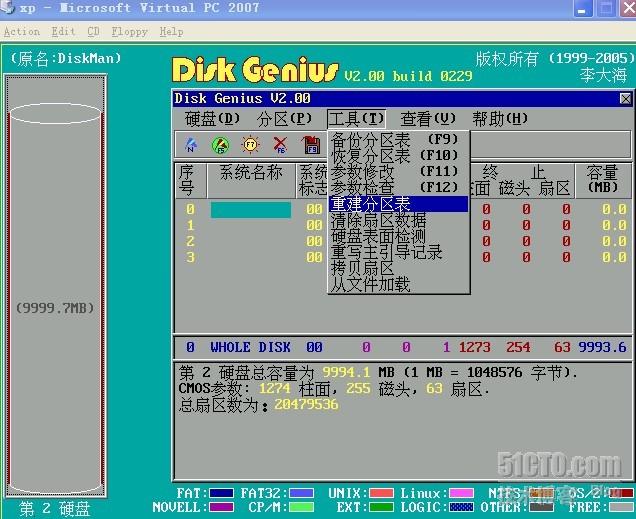Choose 备份分区表 (F9) from the menu

(398, 139)
